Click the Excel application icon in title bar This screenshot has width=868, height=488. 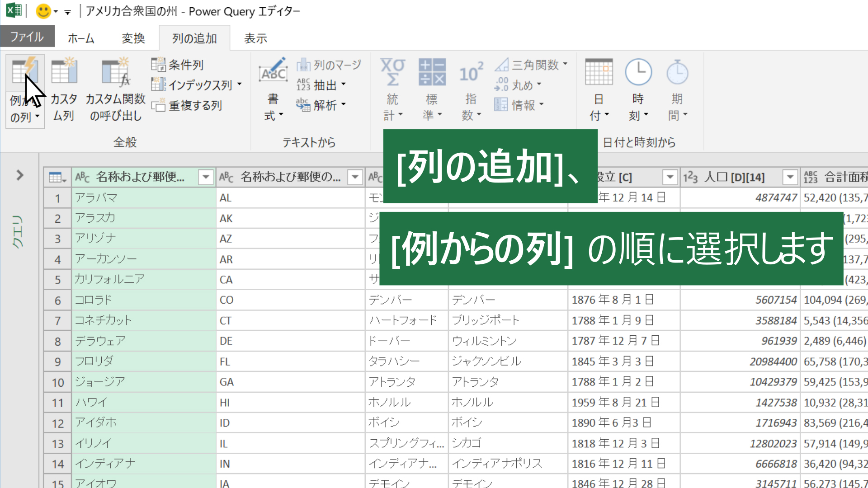(14, 10)
